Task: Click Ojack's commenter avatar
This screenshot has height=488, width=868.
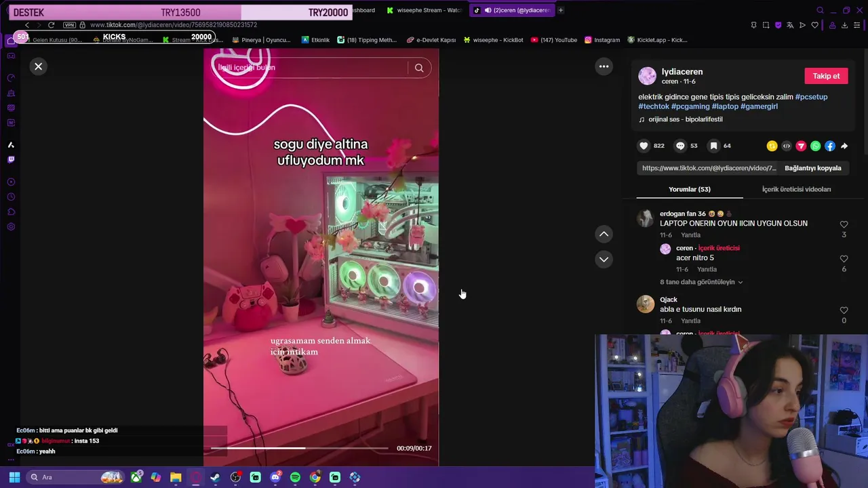Action: coord(646,304)
